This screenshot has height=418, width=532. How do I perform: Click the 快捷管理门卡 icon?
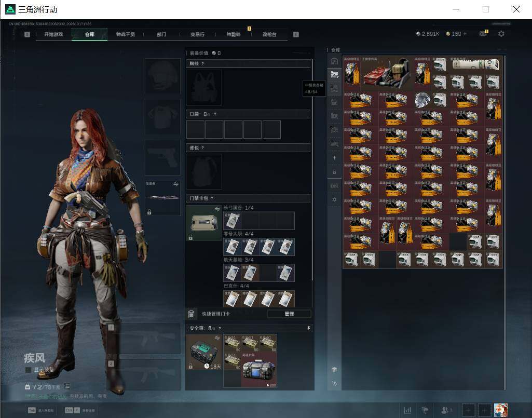(191, 314)
